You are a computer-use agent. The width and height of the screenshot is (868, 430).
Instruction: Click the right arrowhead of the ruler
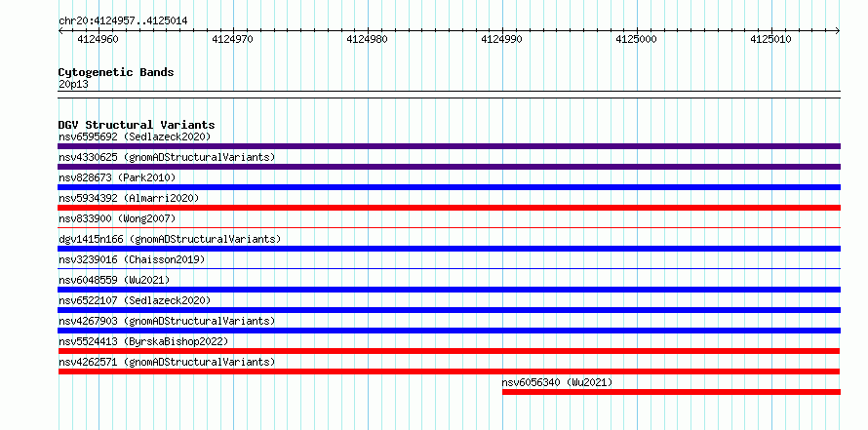pos(838,31)
